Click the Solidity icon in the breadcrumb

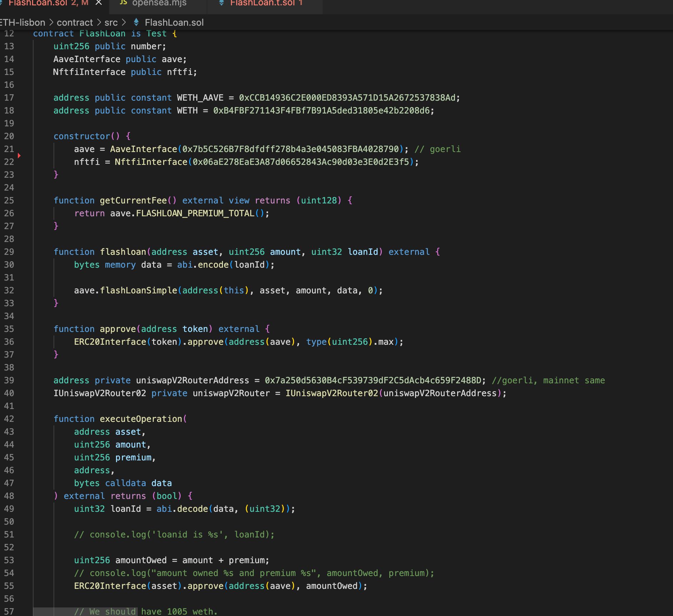pos(136,22)
